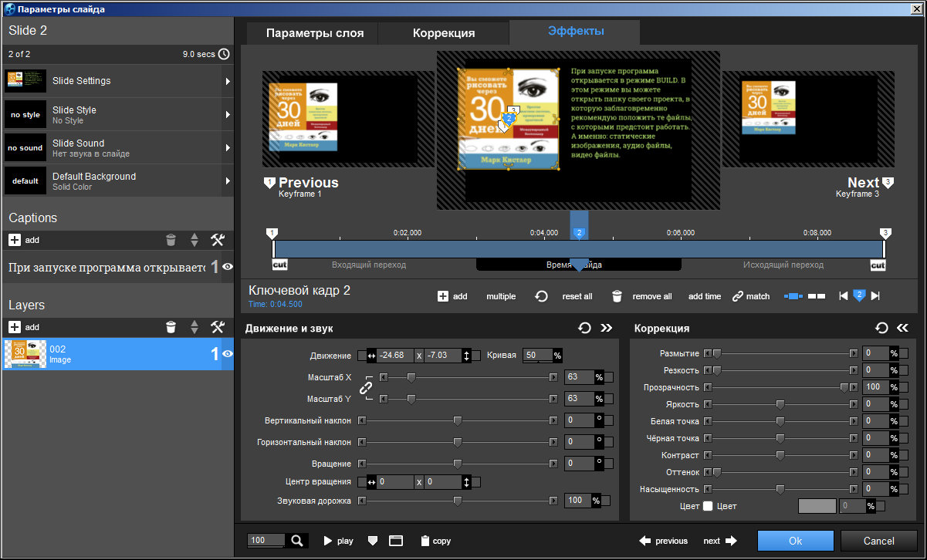
Task: Switch to Параметры слоя tab
Action: (x=311, y=33)
